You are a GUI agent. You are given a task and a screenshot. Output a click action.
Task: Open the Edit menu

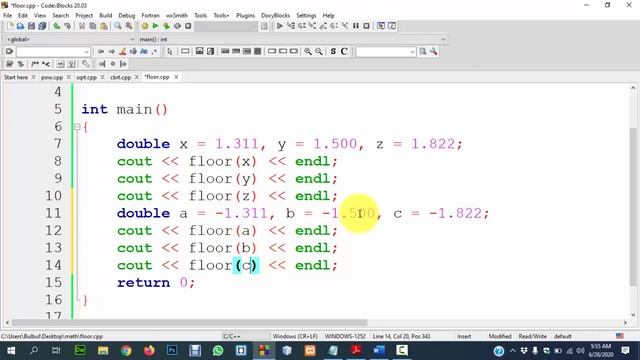click(x=23, y=16)
